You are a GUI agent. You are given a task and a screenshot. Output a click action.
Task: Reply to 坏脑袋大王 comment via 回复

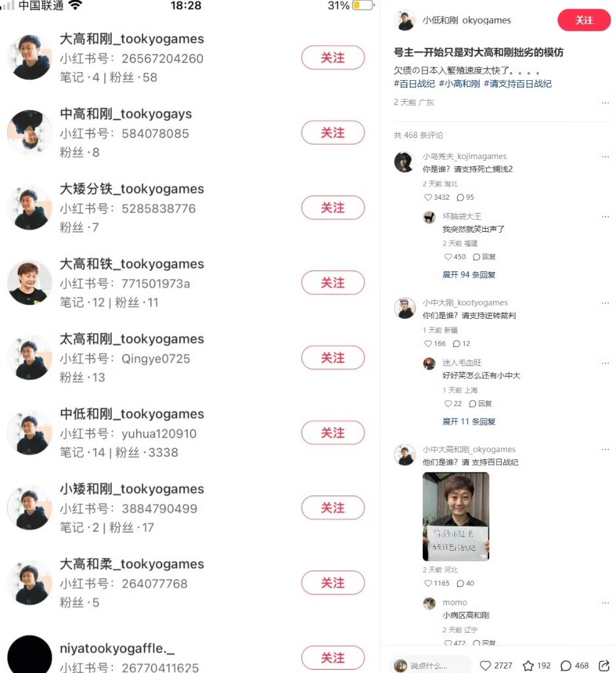pos(484,257)
